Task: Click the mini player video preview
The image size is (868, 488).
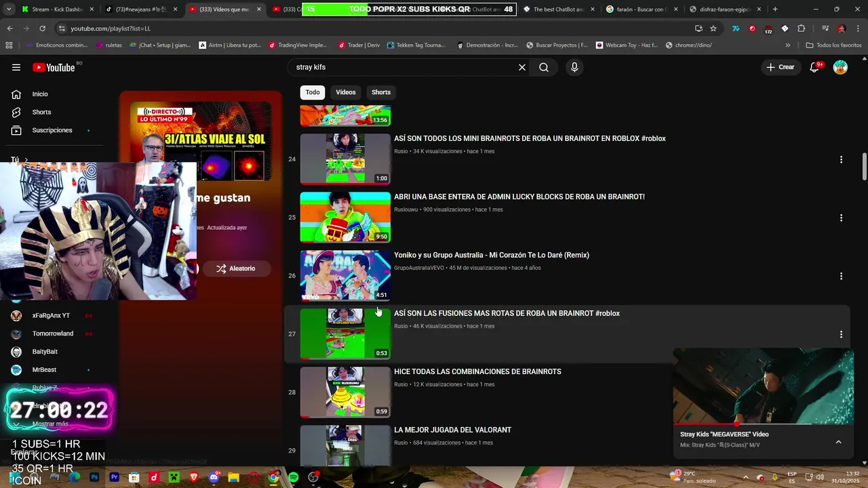Action: coord(764,386)
